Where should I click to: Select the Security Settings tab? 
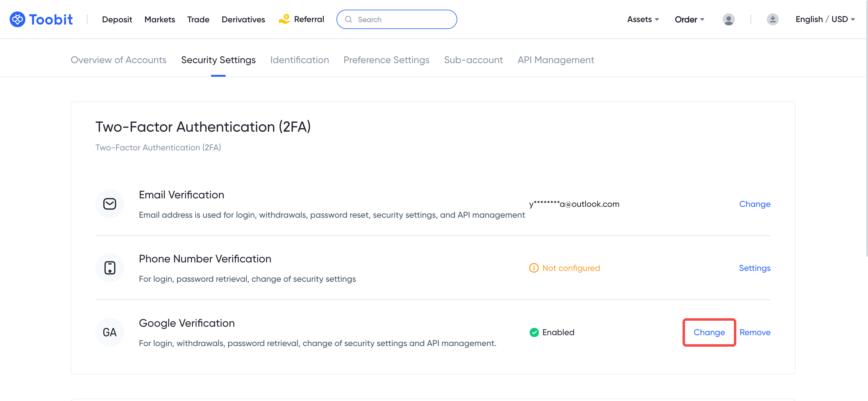(x=218, y=60)
